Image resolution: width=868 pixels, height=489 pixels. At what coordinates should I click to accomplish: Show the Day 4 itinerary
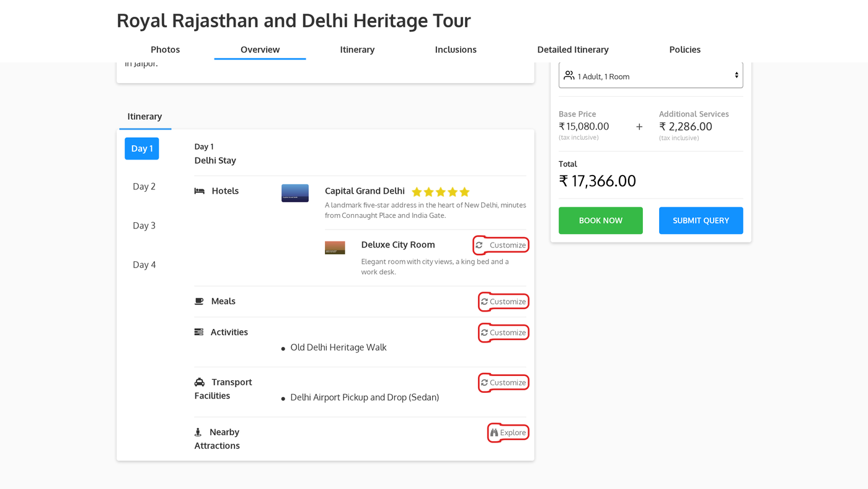[x=144, y=264]
